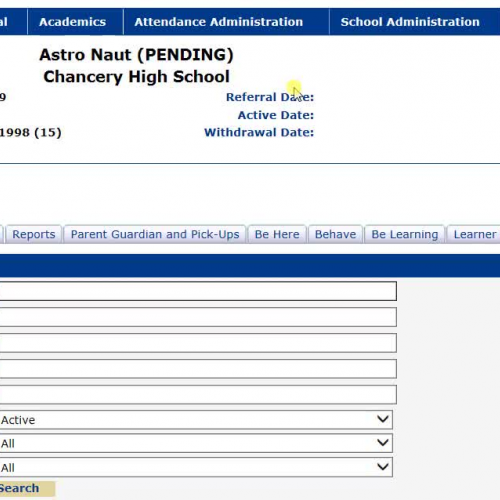This screenshot has width=500, height=500.
Task: Switch to the Be Here tab
Action: [277, 234]
